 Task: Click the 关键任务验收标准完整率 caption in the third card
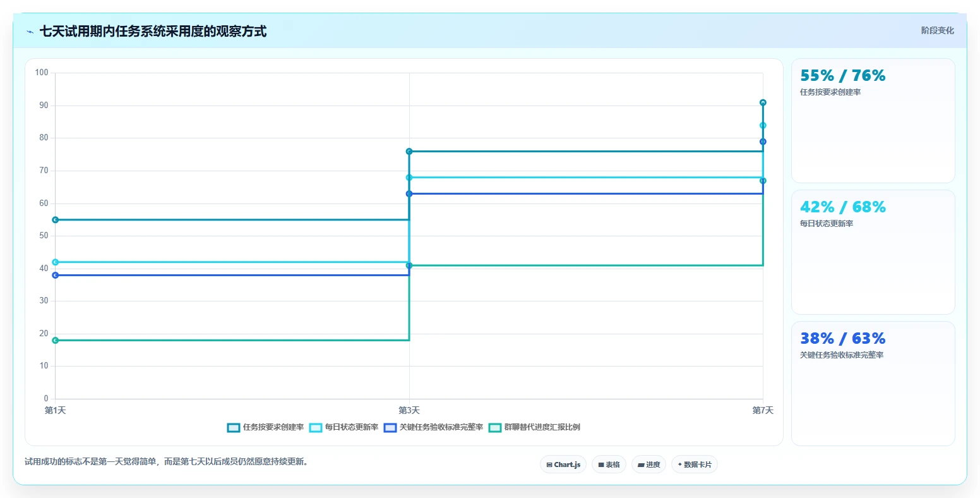(x=842, y=355)
